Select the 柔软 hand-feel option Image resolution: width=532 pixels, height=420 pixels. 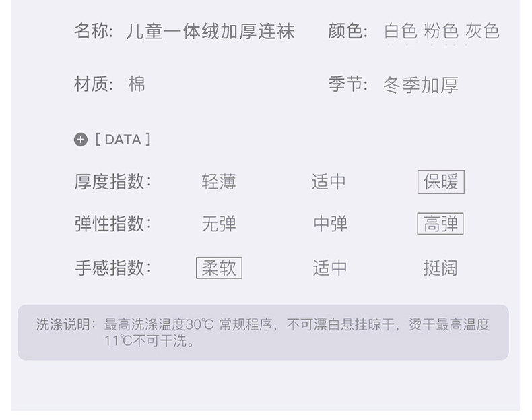[219, 268]
